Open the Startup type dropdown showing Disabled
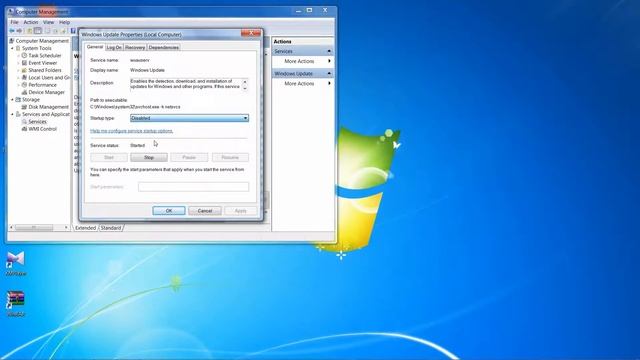The image size is (640, 360). (189, 118)
